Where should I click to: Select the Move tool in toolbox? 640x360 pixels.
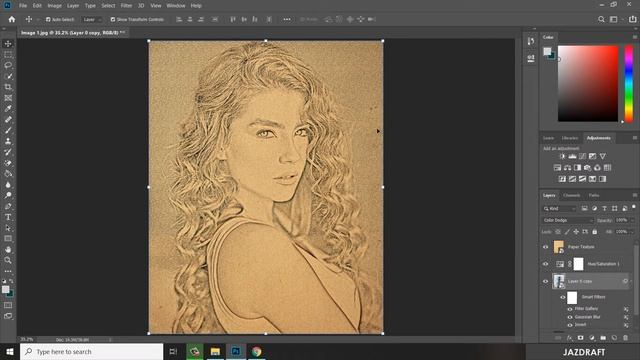click(x=8, y=44)
